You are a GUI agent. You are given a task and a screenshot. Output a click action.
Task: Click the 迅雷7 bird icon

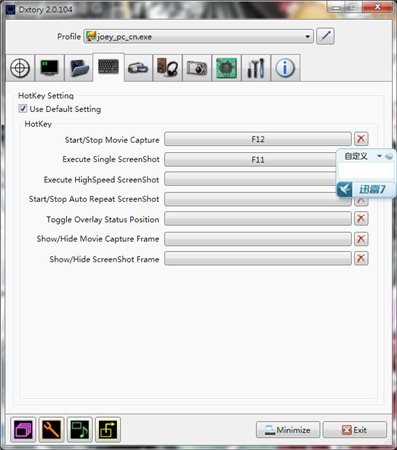click(x=345, y=190)
